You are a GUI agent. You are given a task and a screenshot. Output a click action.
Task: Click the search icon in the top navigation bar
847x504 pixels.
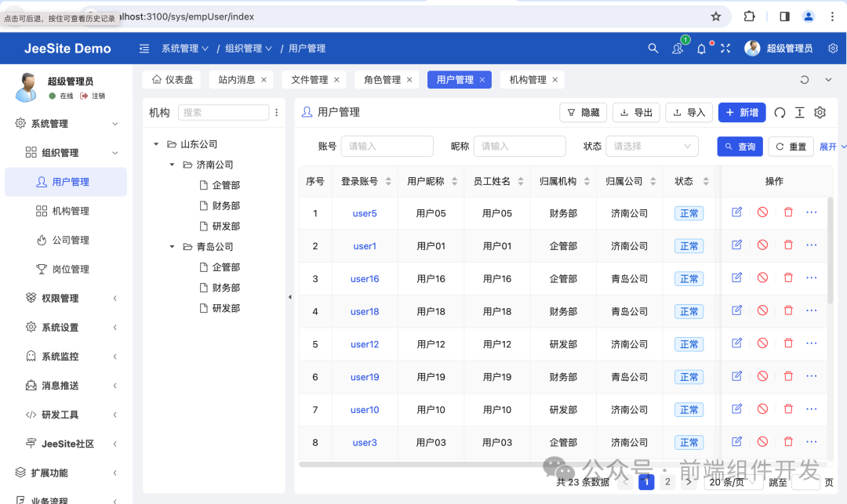[x=653, y=48]
